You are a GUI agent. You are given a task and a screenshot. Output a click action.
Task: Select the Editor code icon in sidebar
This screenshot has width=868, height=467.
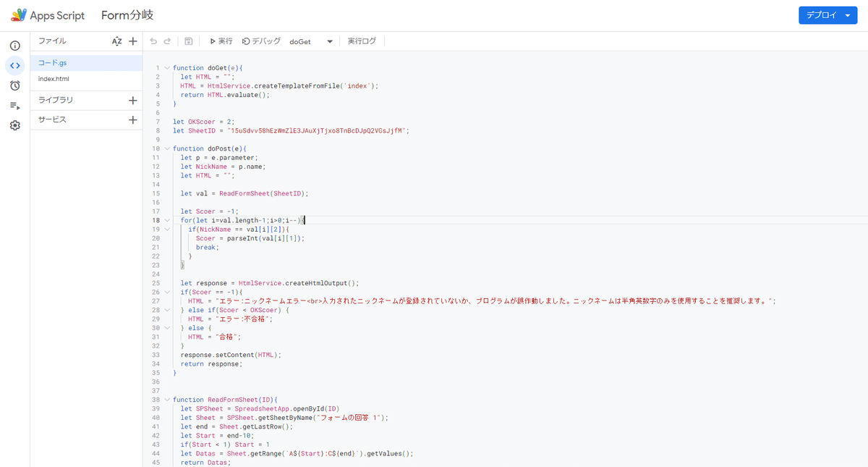14,66
